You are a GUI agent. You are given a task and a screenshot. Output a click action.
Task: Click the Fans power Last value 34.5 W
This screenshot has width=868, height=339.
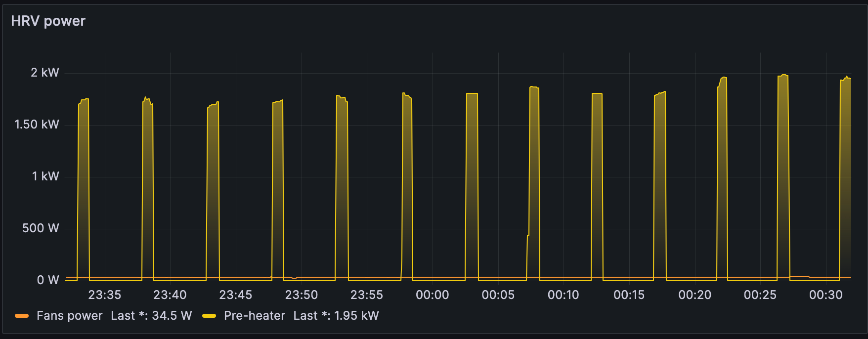151,316
